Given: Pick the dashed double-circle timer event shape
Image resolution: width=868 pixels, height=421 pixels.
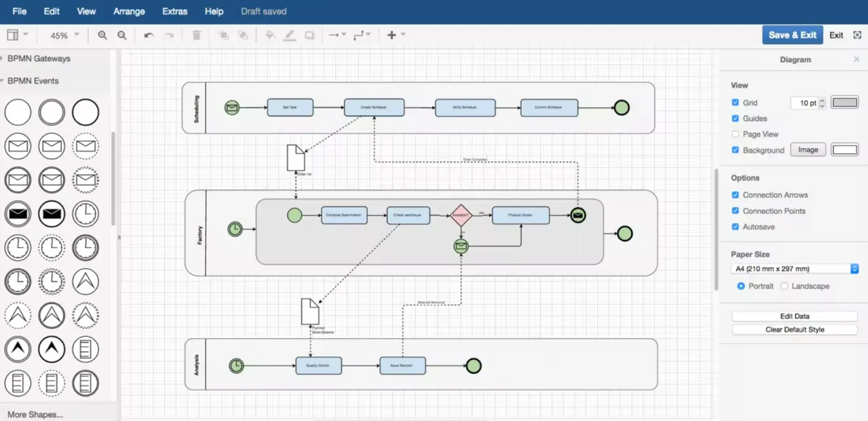Looking at the screenshot, I should pyautogui.click(x=52, y=282).
